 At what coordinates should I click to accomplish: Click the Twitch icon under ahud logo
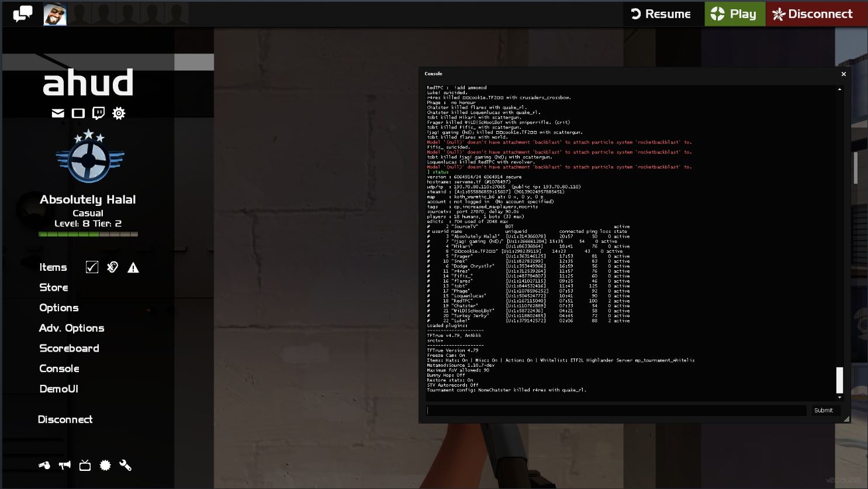click(99, 113)
